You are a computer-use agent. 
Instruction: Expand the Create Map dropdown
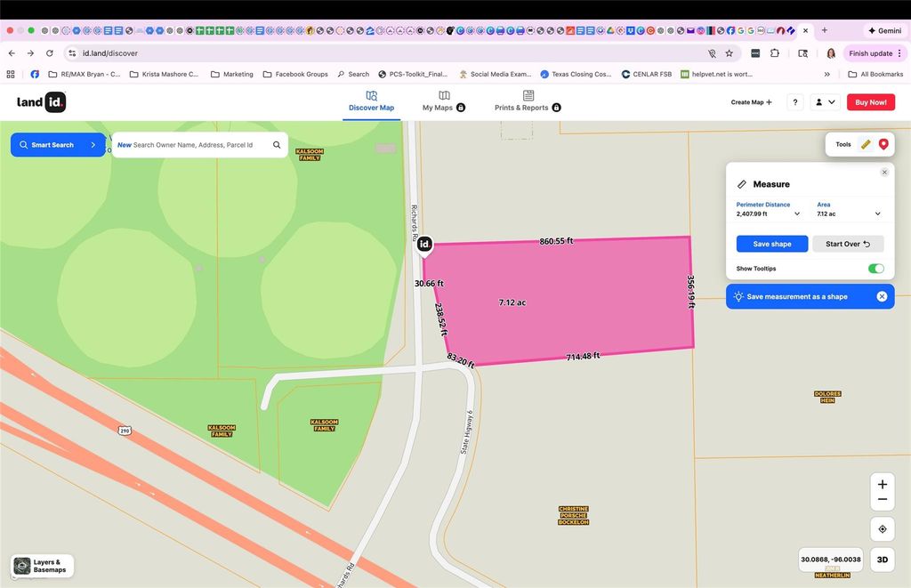(x=750, y=101)
